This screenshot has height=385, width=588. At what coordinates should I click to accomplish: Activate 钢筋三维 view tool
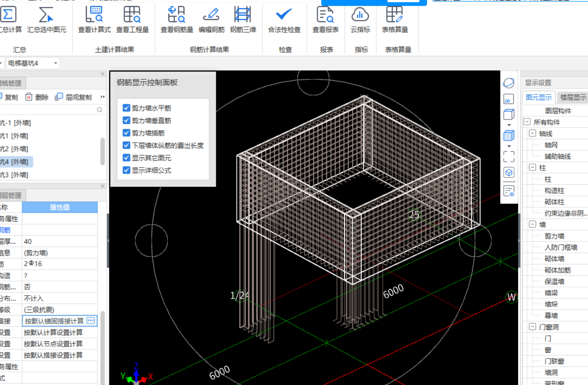click(243, 20)
